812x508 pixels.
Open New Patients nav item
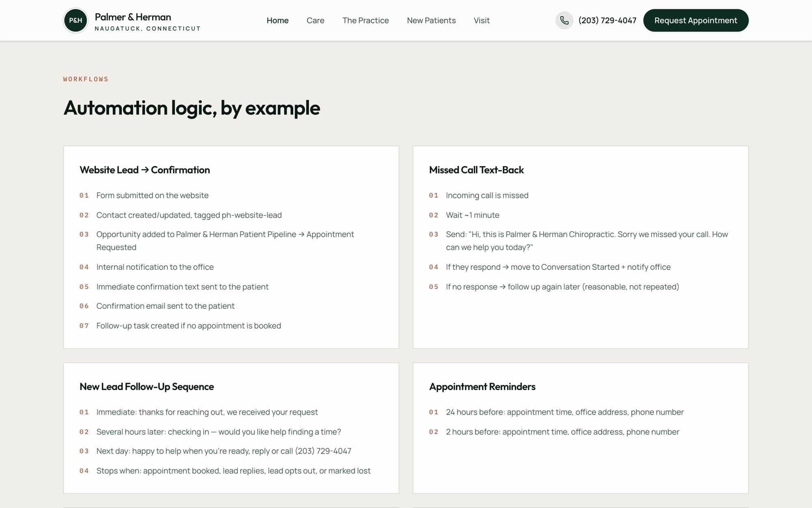pyautogui.click(x=431, y=20)
